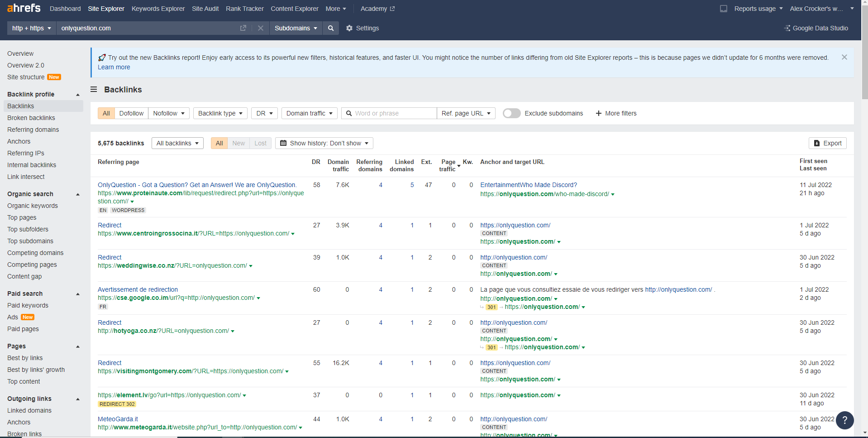Click plus icon for More filters

[598, 113]
